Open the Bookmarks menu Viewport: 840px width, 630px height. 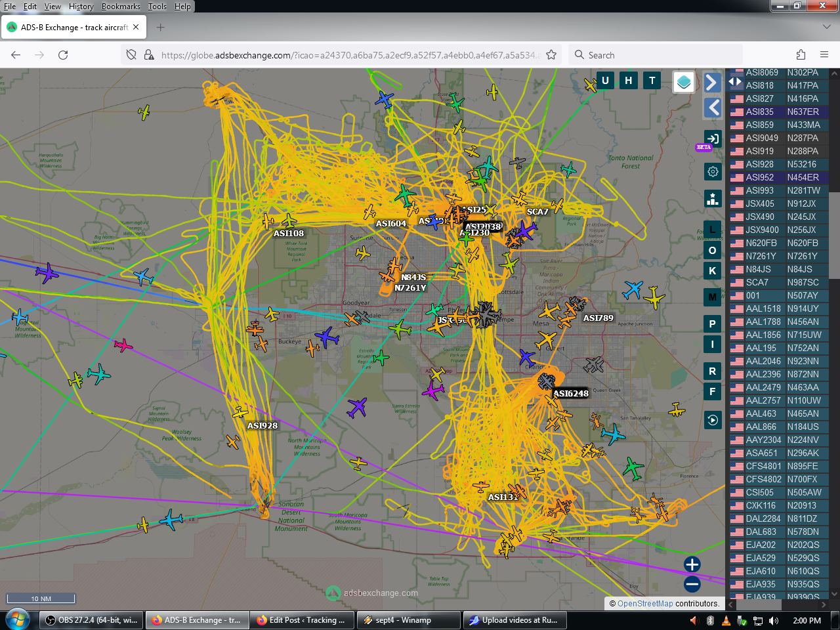[121, 7]
